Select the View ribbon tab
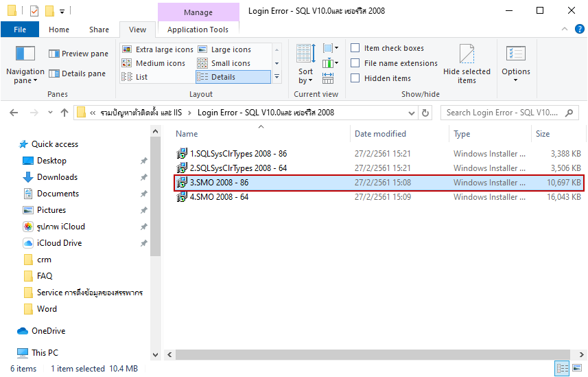 (137, 30)
